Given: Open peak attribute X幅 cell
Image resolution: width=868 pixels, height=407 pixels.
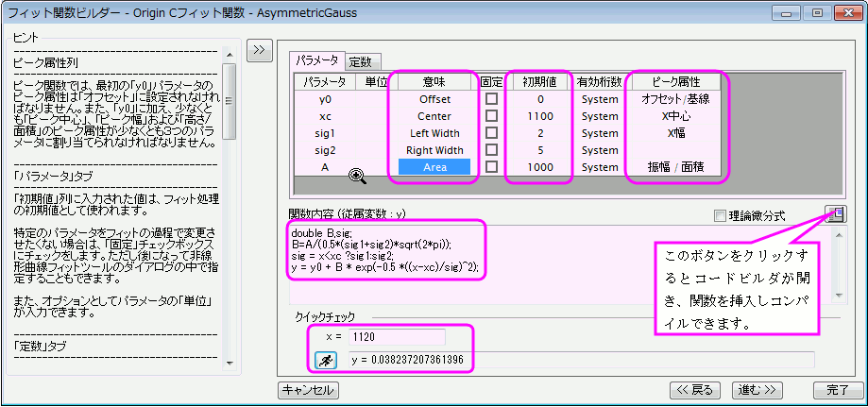Looking at the screenshot, I should 675,133.
